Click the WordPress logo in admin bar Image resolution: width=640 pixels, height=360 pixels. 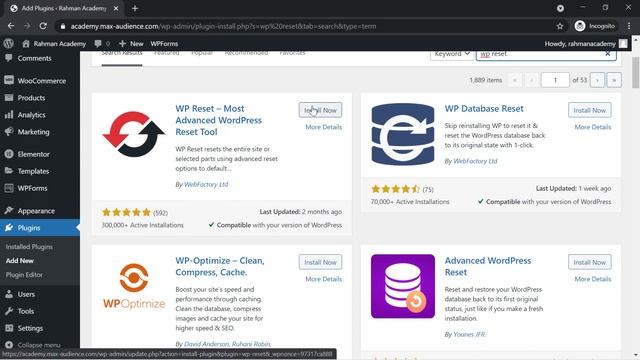9,43
